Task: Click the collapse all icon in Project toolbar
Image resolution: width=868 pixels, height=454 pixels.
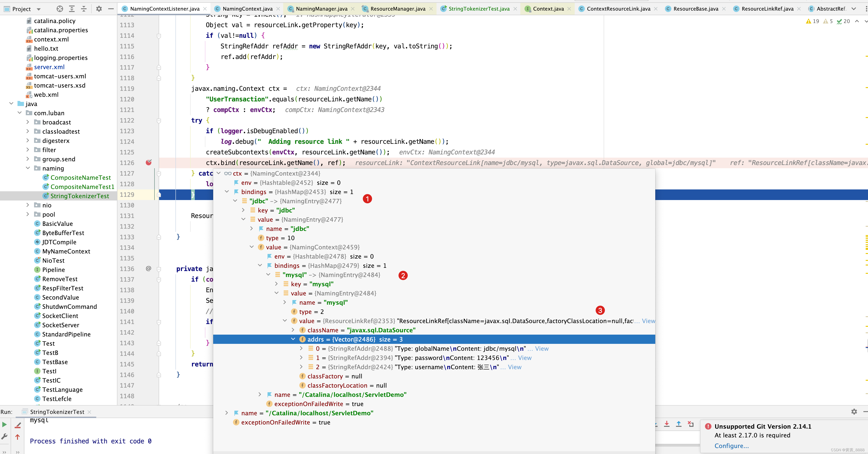Action: pyautogui.click(x=84, y=9)
